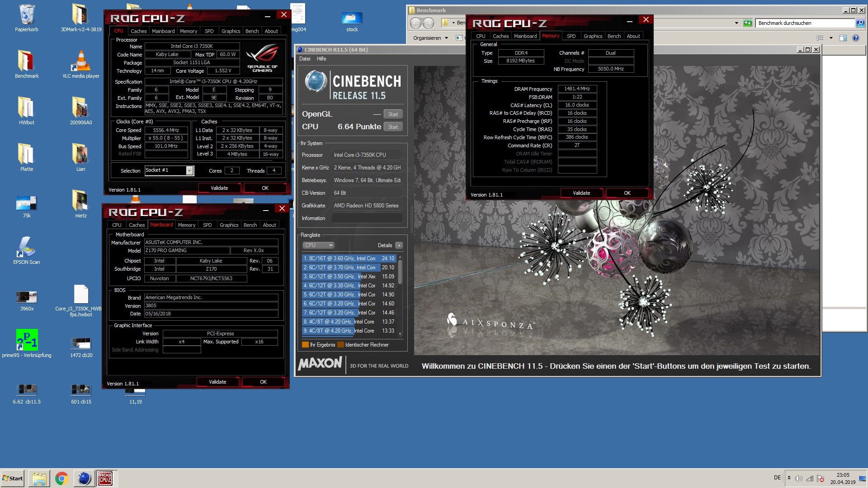
Task: Click the DE language indicator in taskbar
Action: [777, 478]
